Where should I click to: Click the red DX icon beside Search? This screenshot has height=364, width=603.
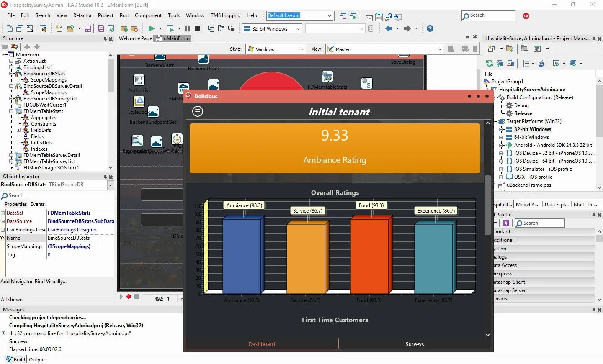[x=526, y=16]
